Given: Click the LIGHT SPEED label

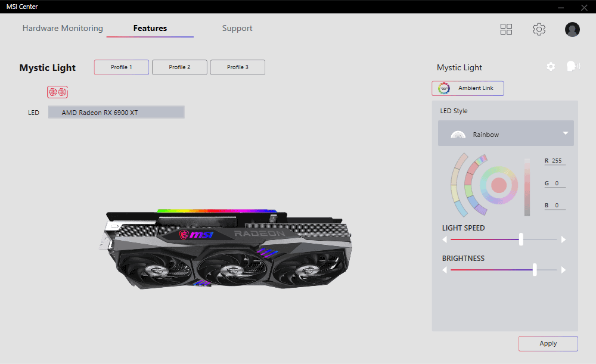Looking at the screenshot, I should [463, 228].
